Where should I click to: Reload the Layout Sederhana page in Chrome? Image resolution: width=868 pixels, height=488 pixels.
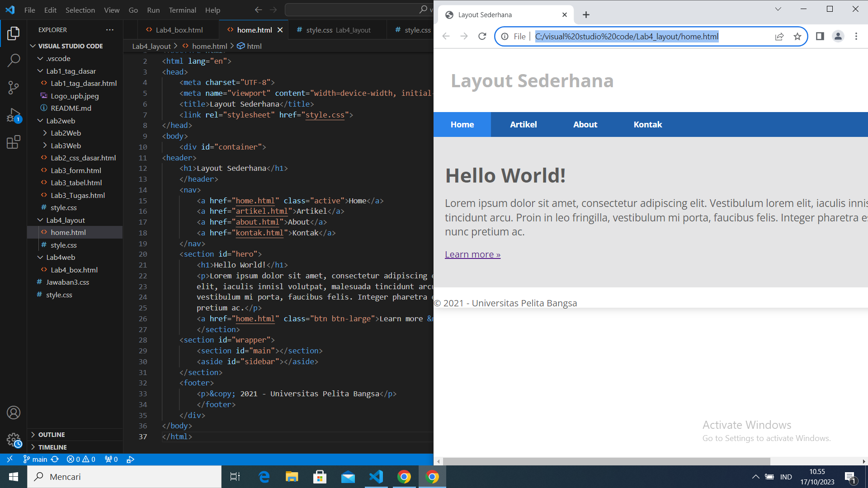point(482,36)
